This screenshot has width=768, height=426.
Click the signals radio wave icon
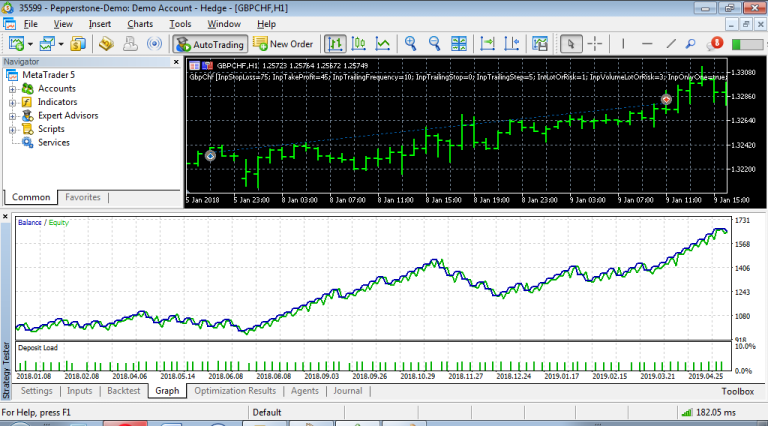pyautogui.click(x=154, y=44)
